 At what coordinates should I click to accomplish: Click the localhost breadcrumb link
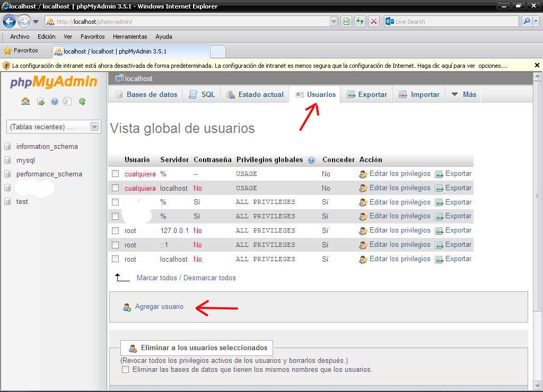138,78
